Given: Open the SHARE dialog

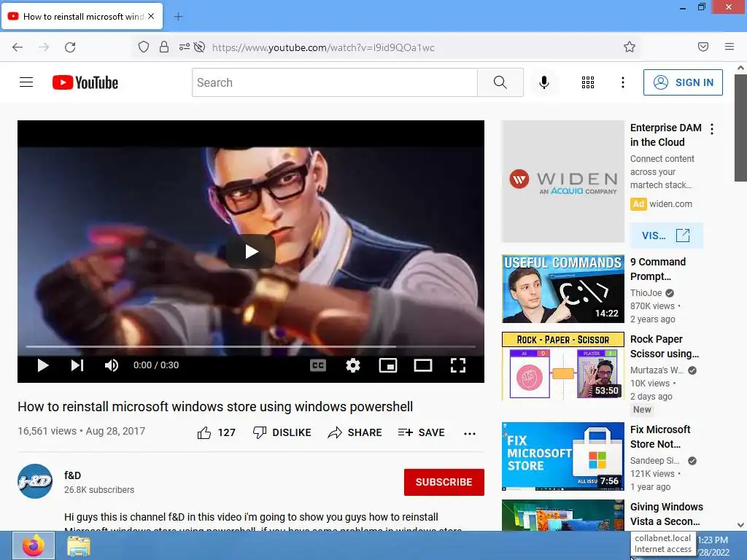Looking at the screenshot, I should pyautogui.click(x=355, y=432).
